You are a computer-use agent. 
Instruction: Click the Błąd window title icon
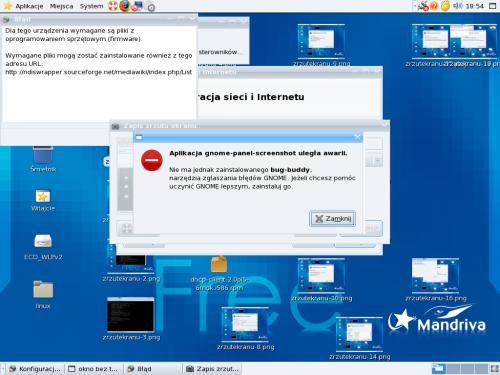coord(6,19)
